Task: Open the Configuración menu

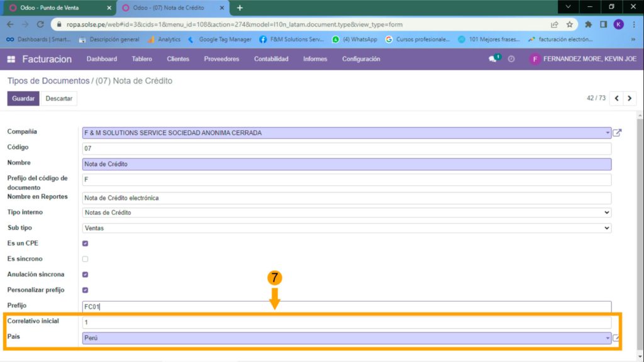Action: [x=361, y=59]
